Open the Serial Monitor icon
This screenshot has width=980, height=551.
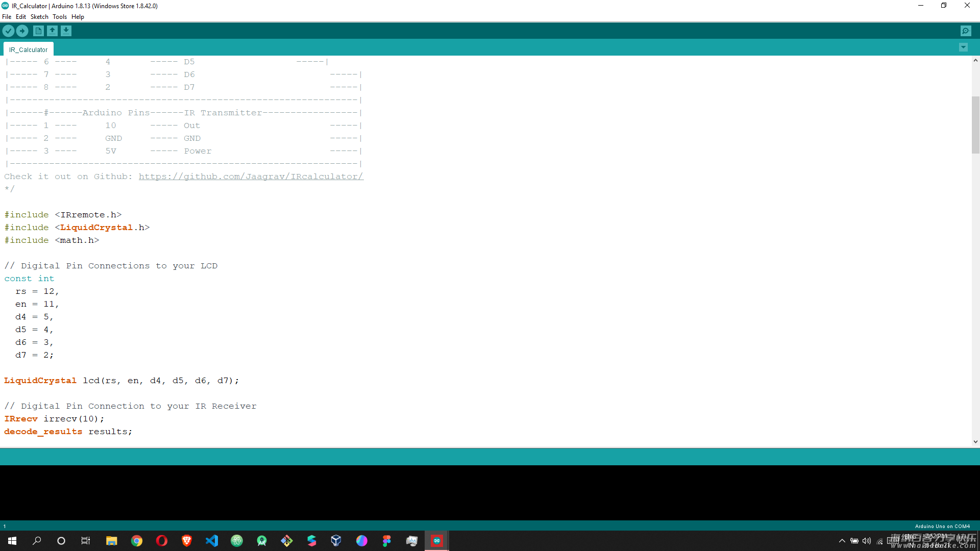pyautogui.click(x=966, y=31)
